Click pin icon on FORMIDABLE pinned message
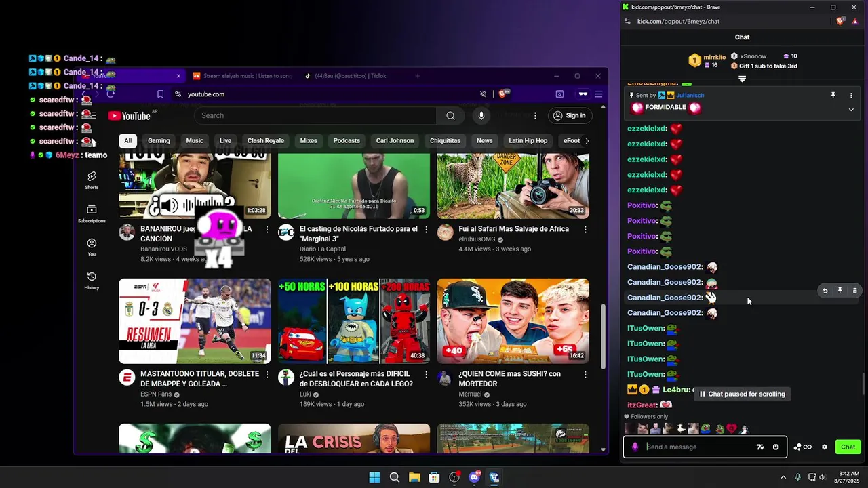868x488 pixels. [833, 96]
